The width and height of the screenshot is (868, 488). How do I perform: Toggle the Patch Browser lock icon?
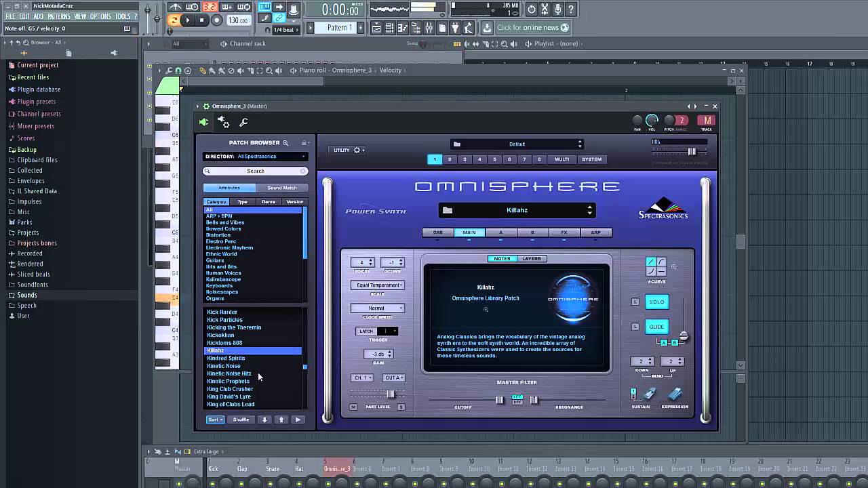(304, 143)
